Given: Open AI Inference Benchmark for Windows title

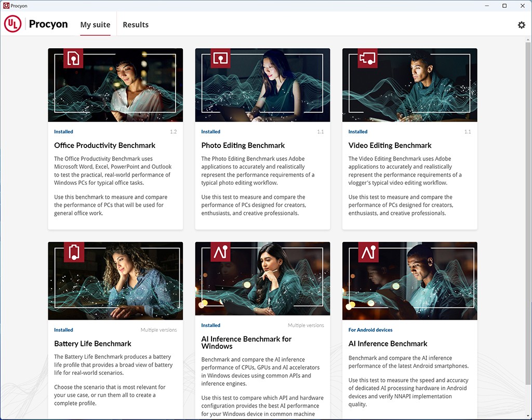Looking at the screenshot, I should tap(246, 342).
